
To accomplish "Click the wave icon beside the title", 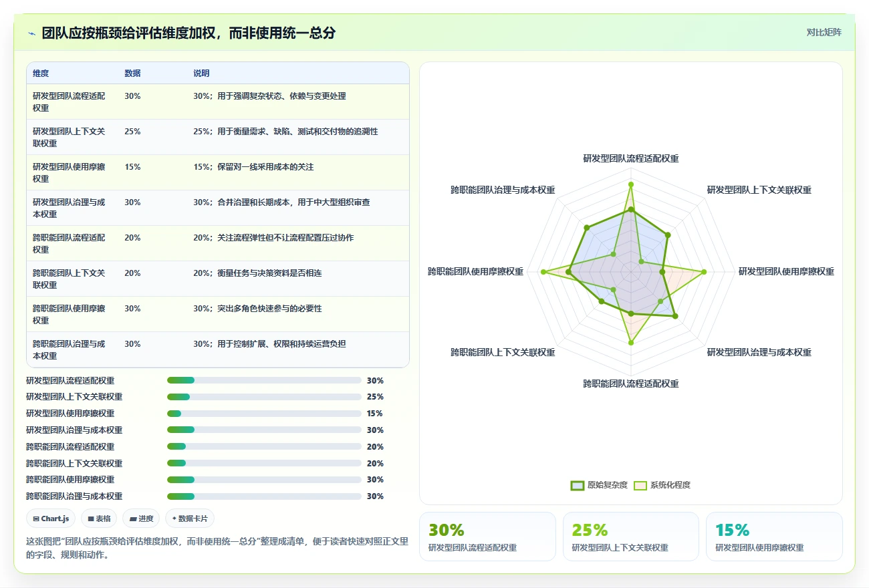I will click(x=32, y=33).
